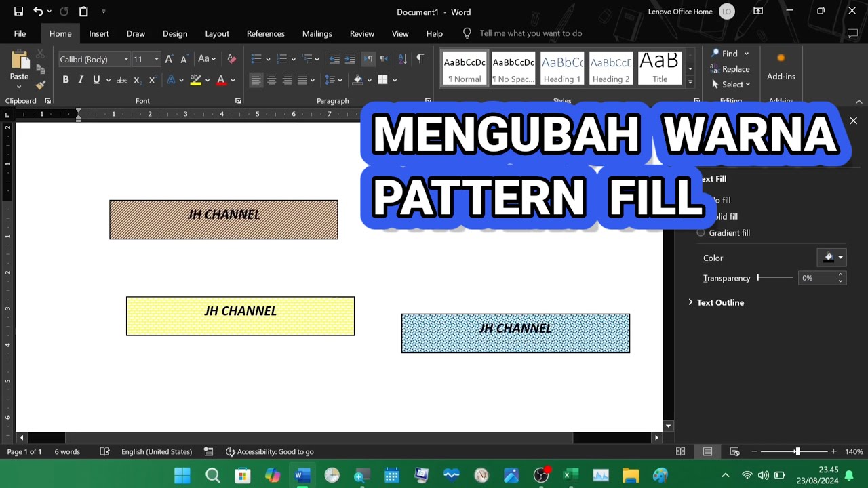Click the Increase Indent icon

[x=350, y=59]
